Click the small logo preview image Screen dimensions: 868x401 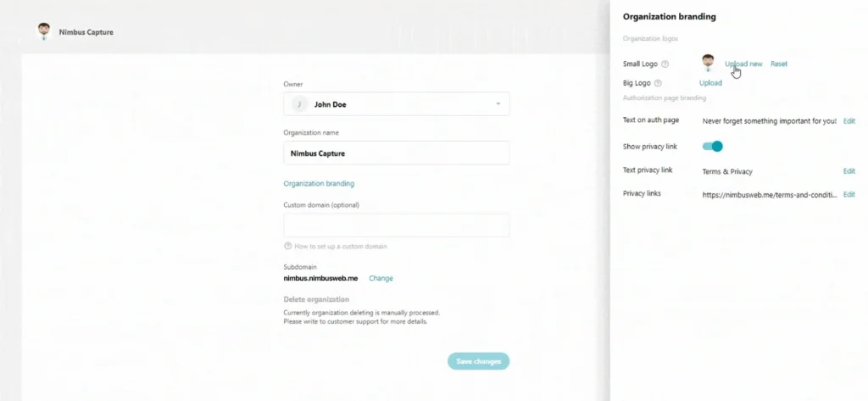pos(708,63)
